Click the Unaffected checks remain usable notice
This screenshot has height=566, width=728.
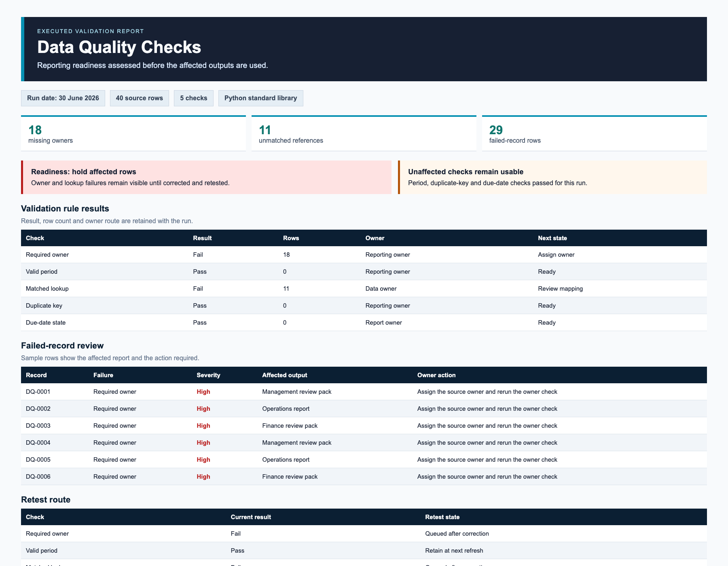(x=552, y=177)
